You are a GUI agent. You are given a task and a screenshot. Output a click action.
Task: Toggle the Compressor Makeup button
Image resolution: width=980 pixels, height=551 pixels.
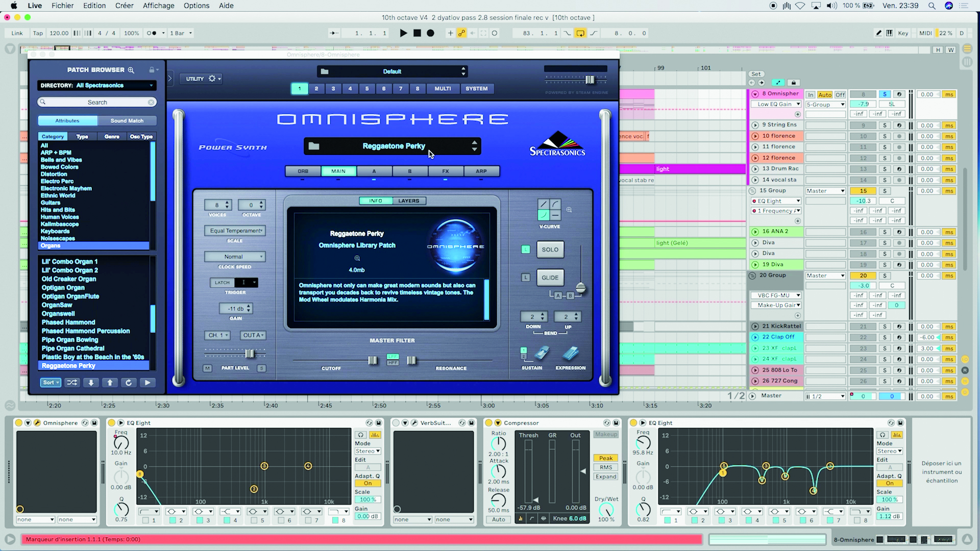tap(606, 435)
